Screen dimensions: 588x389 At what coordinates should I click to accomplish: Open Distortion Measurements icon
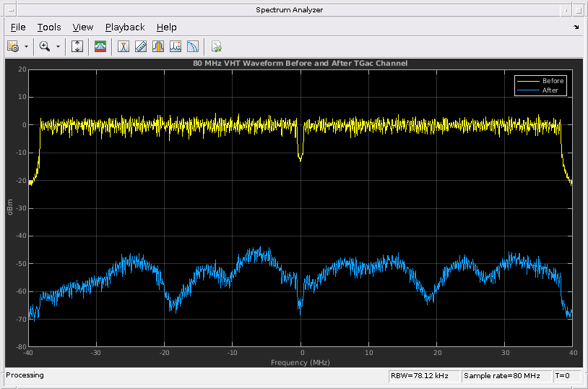pyautogui.click(x=176, y=46)
